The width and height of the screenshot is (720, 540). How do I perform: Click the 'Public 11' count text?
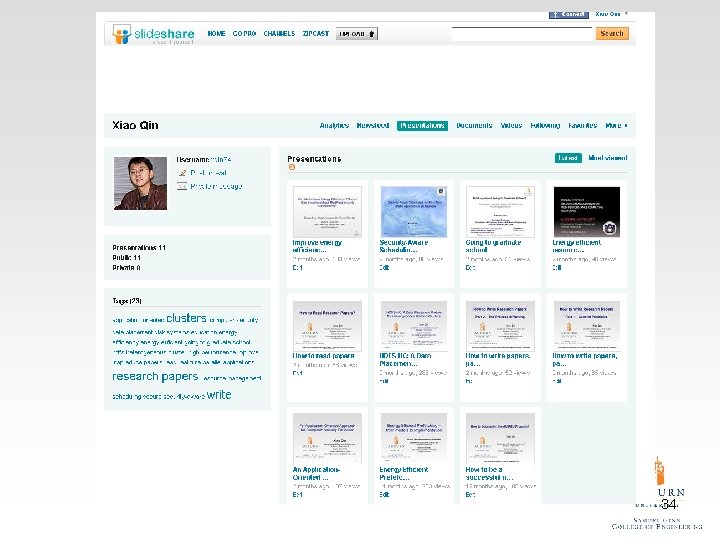pos(126,258)
